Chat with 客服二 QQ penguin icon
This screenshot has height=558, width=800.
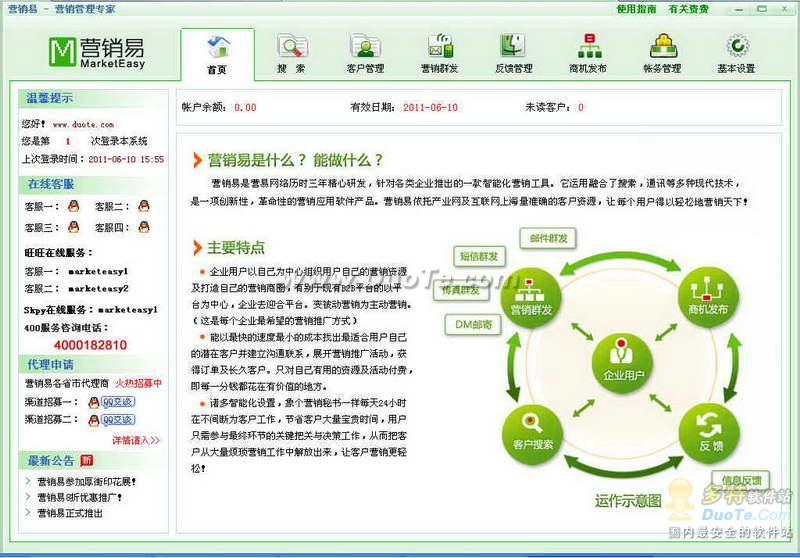[x=144, y=206]
